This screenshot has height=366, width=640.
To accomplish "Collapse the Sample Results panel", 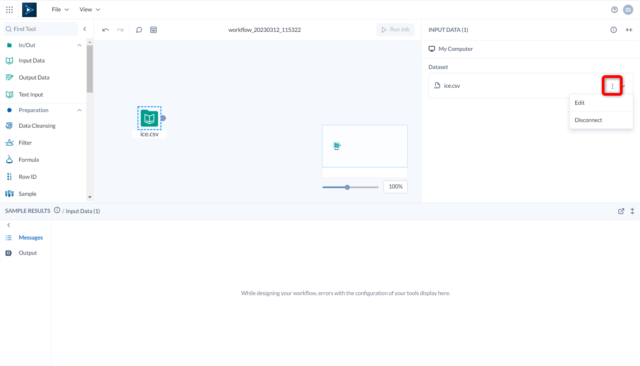I will (x=632, y=211).
